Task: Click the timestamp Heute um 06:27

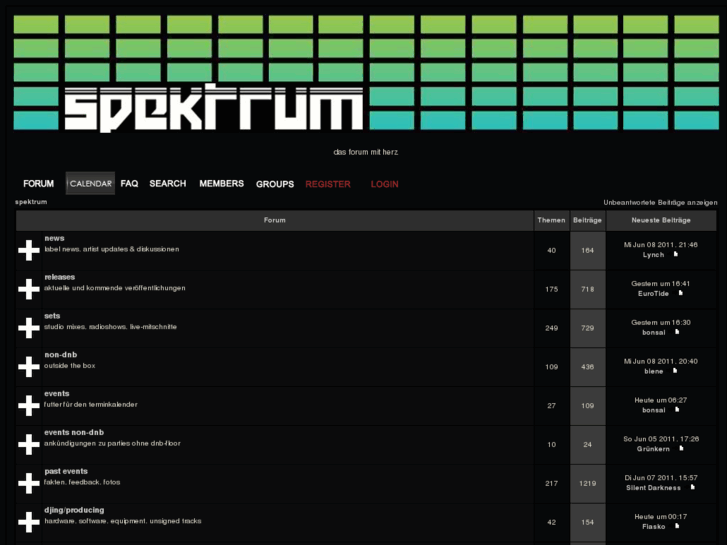Action: point(661,400)
